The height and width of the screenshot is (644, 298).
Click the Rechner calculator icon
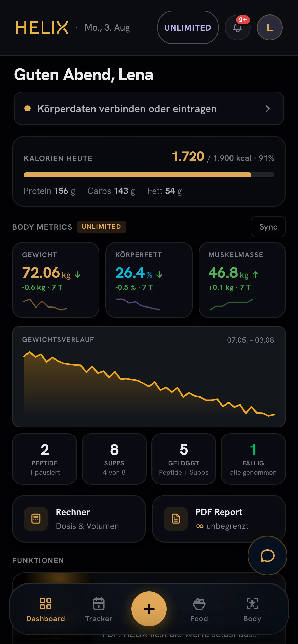pyautogui.click(x=36, y=519)
